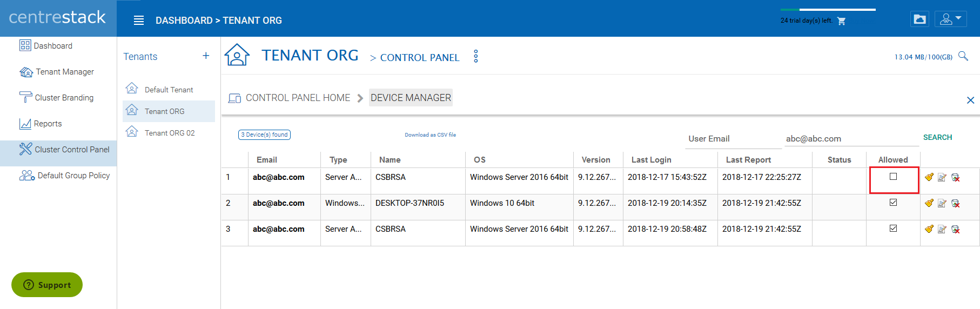
Task: Open the user account dropdown
Action: click(951, 19)
